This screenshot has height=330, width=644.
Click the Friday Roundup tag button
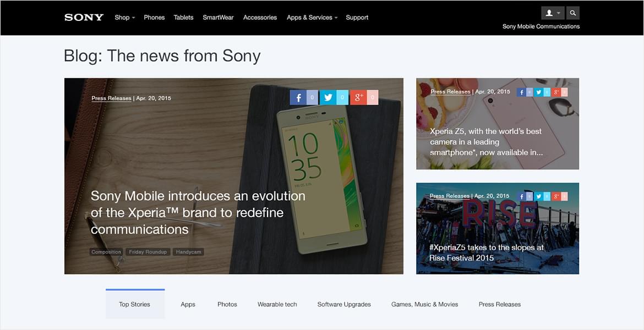pos(148,252)
